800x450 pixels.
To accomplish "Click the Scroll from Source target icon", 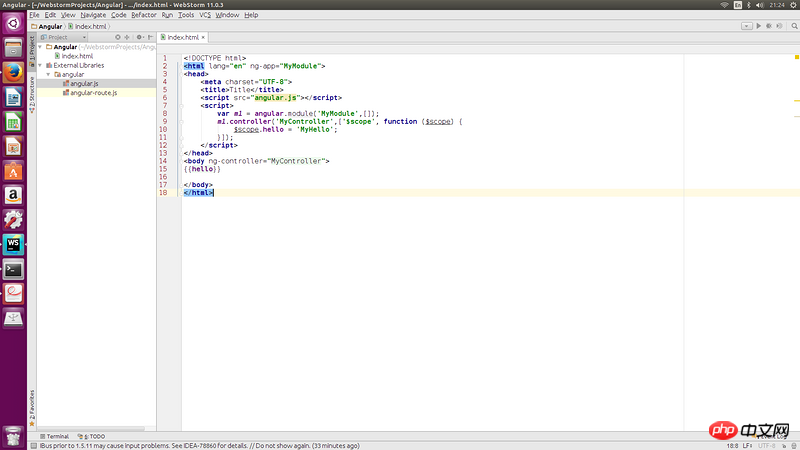I will pos(118,37).
